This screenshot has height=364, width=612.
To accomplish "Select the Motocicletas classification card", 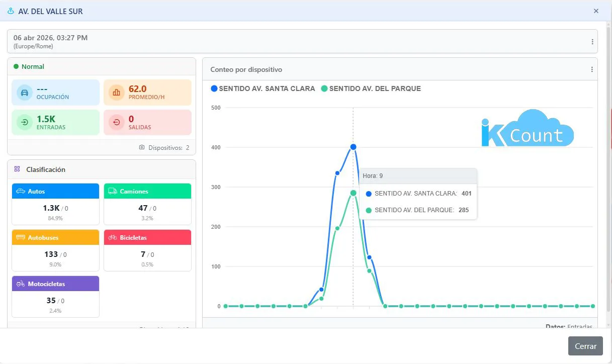I will [55, 297].
